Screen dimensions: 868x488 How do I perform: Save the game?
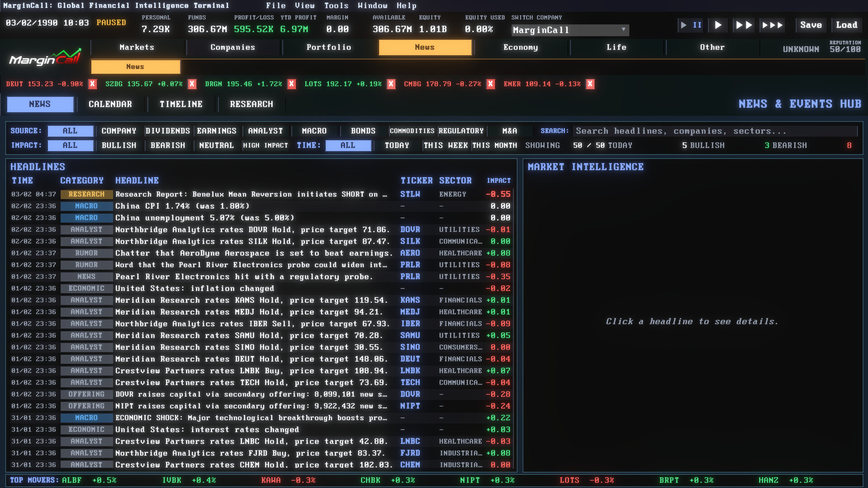tap(811, 25)
